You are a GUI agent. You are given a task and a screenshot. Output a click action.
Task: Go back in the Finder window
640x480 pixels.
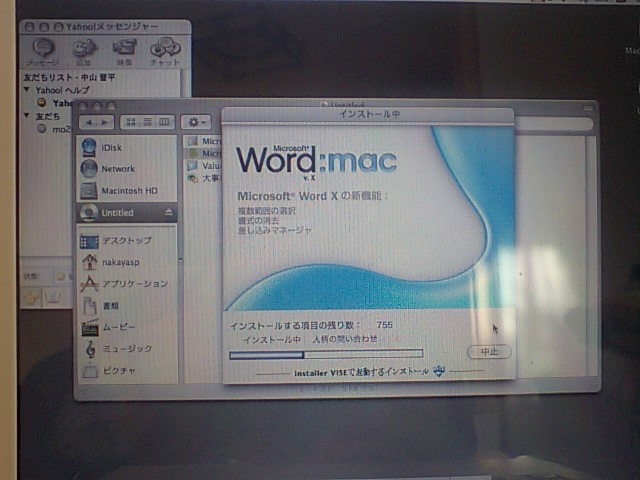89,122
